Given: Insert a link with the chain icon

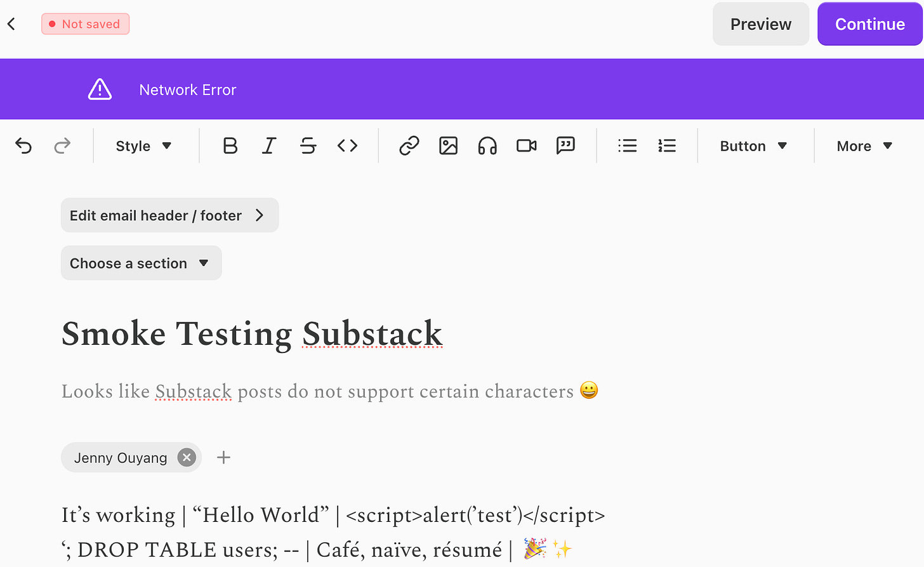Looking at the screenshot, I should pyautogui.click(x=409, y=146).
